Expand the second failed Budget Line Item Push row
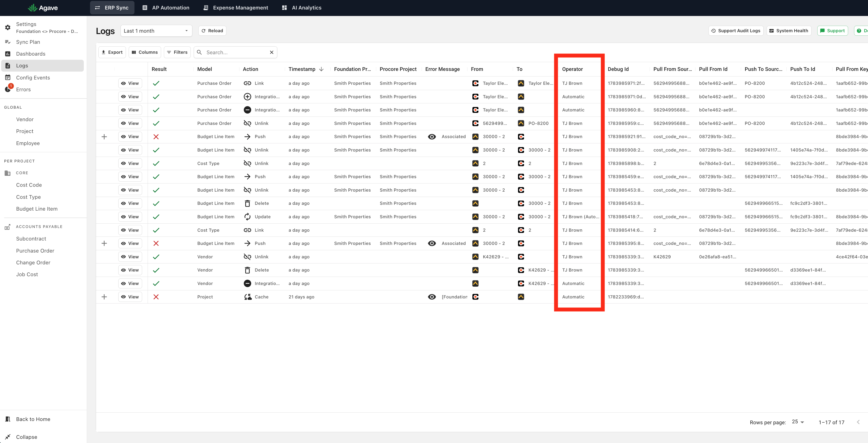This screenshot has height=443, width=868. 104,243
